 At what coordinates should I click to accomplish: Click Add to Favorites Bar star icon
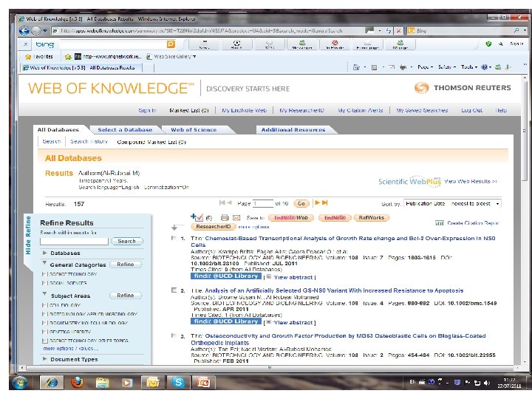68,57
